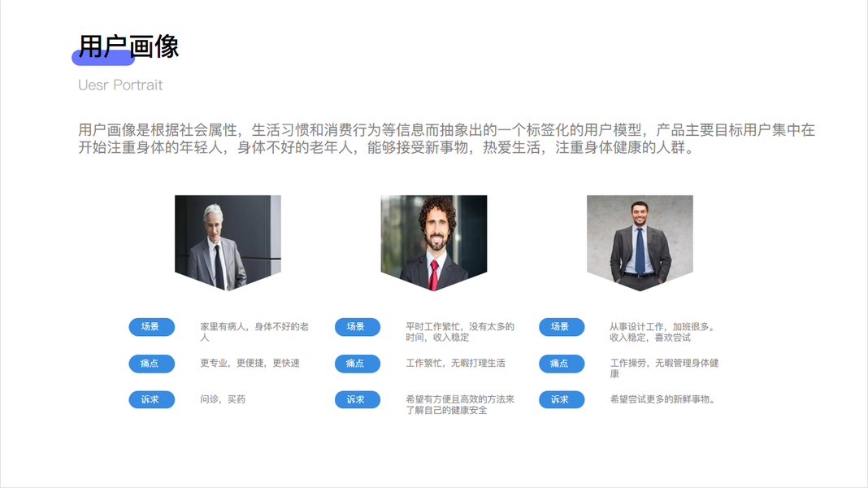Click the 诉求 pill under the middle portrait
The height and width of the screenshot is (488, 868).
(x=358, y=399)
